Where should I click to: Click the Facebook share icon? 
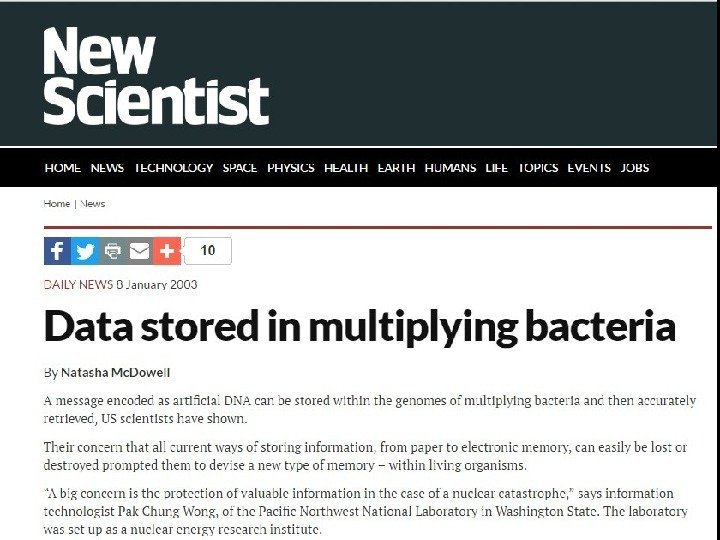pyautogui.click(x=57, y=251)
